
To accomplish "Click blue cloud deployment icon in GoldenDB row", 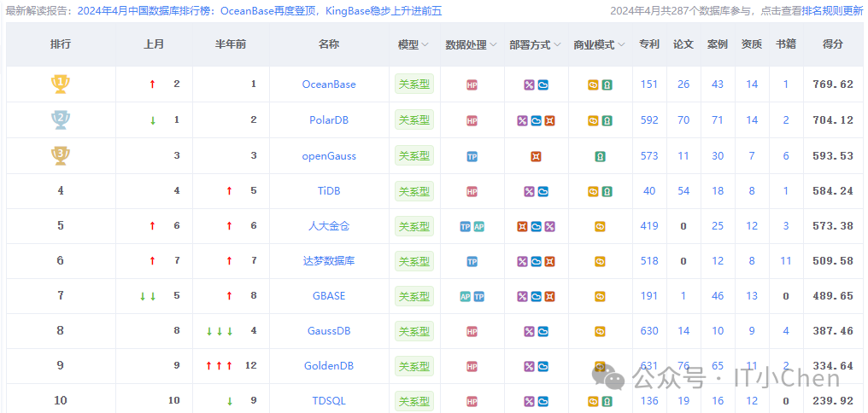I will pyautogui.click(x=543, y=366).
